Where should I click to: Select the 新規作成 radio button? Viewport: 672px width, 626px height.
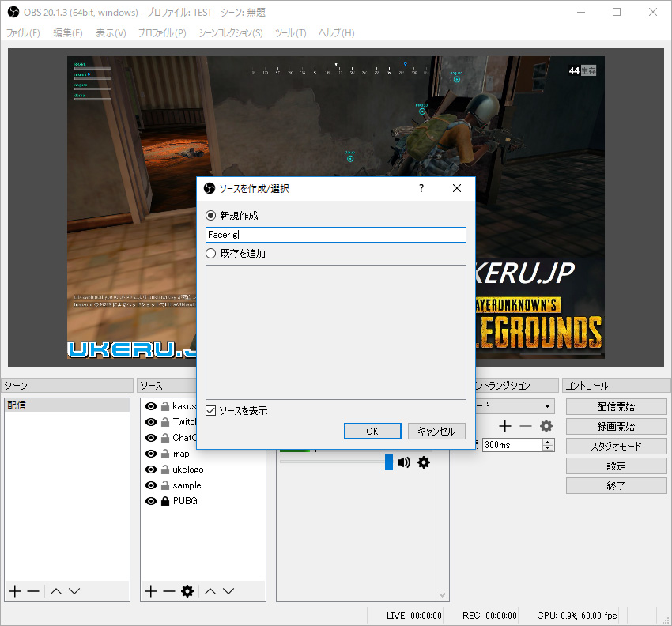pos(210,216)
